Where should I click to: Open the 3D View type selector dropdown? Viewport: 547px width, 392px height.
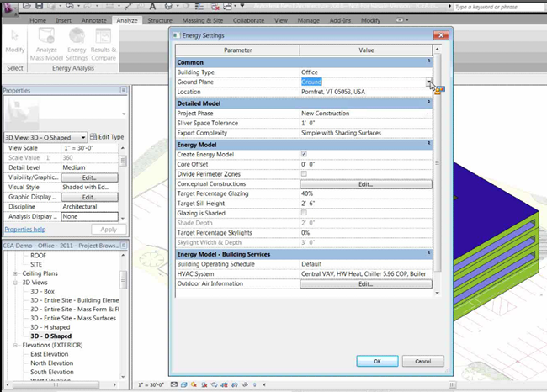(x=84, y=137)
